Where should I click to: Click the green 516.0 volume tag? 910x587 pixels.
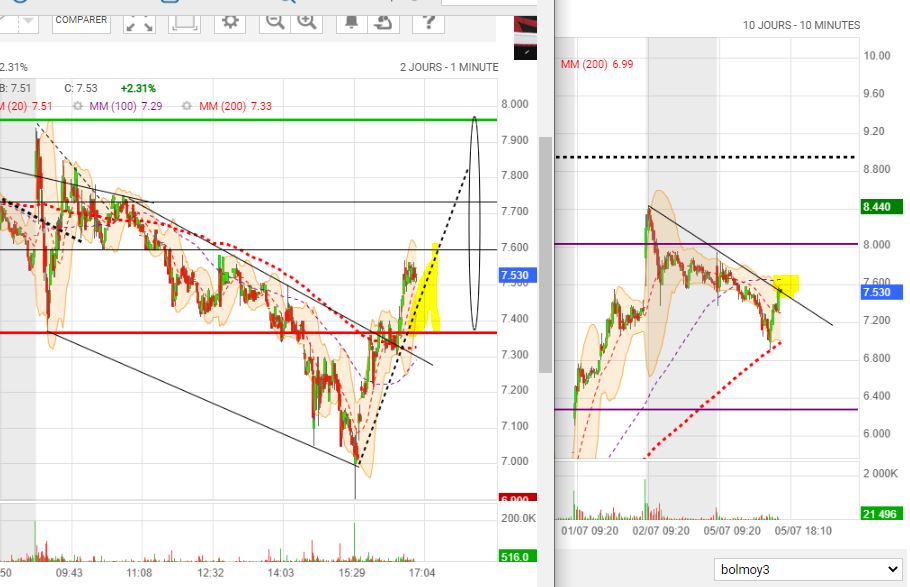coord(518,557)
